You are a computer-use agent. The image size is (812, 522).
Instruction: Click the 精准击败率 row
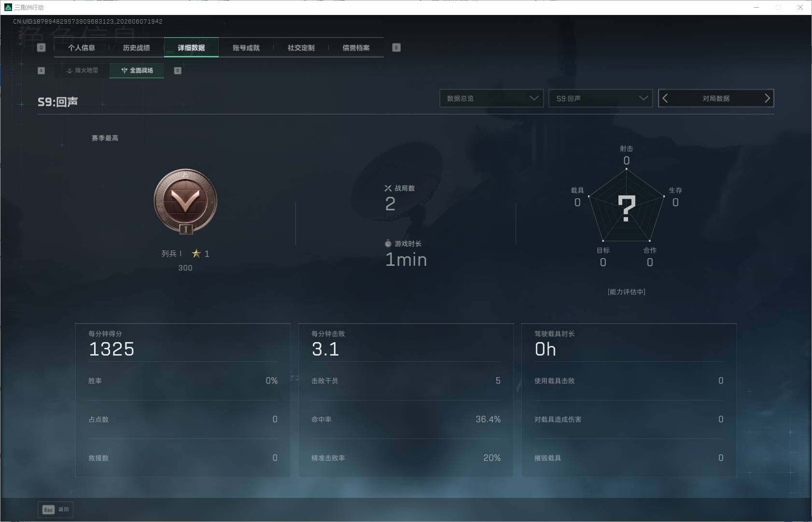[406, 458]
